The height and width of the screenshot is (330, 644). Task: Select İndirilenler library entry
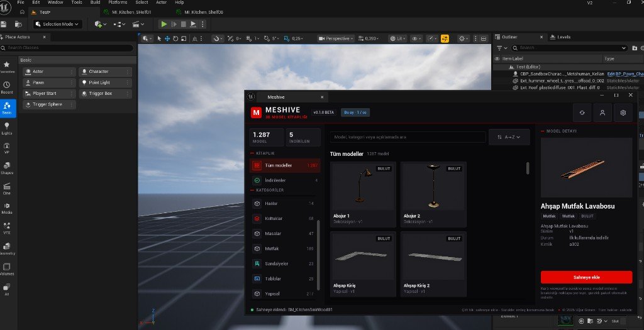pyautogui.click(x=285, y=180)
